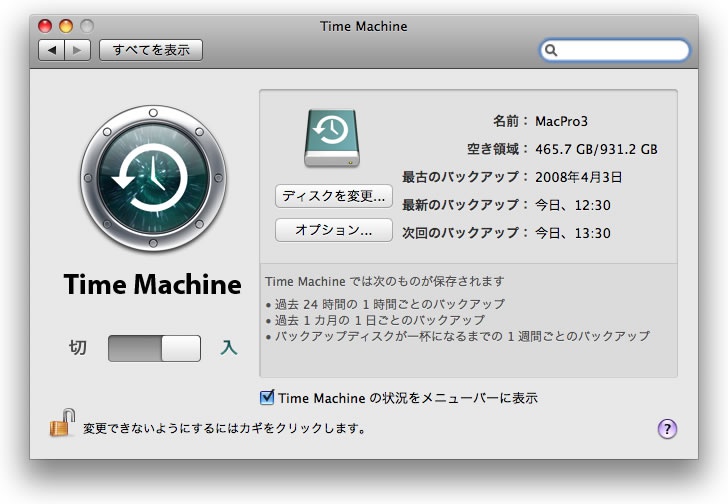Click the Time Machine window title
The image size is (728, 504).
(x=364, y=26)
